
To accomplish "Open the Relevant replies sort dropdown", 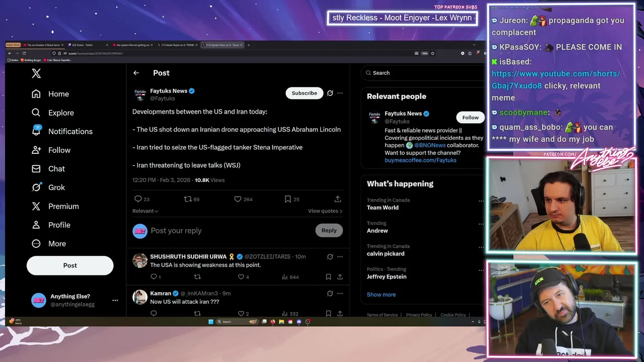I will (145, 211).
